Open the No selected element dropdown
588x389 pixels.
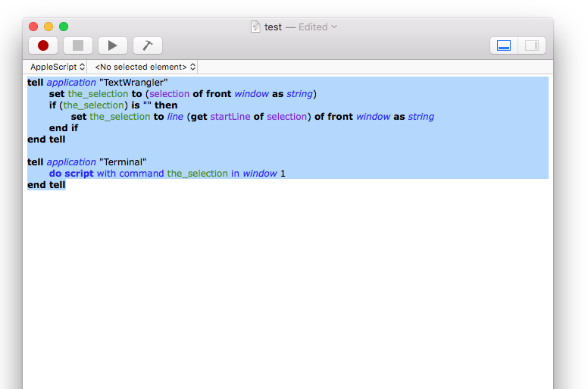point(145,67)
